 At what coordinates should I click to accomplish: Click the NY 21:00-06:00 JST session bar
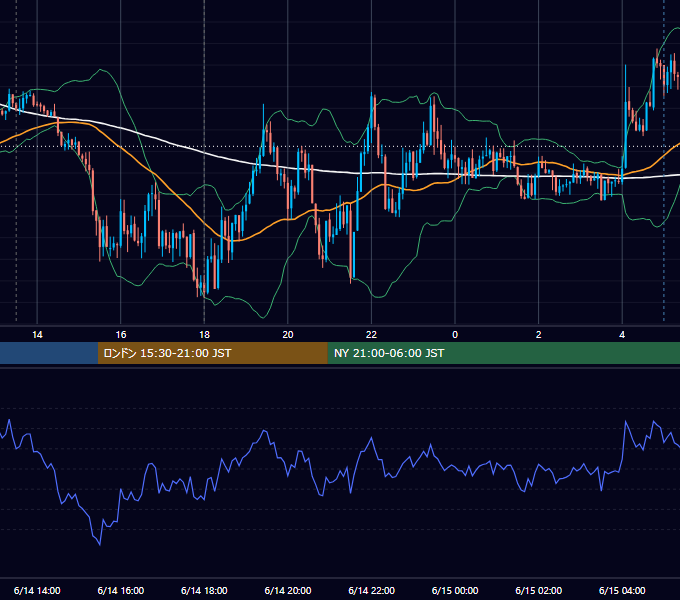(x=503, y=353)
